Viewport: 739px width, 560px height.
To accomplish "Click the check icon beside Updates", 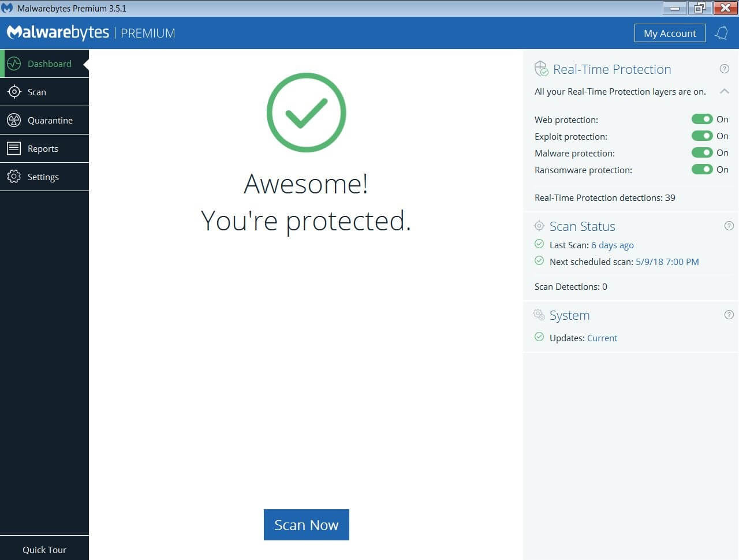I will [539, 337].
